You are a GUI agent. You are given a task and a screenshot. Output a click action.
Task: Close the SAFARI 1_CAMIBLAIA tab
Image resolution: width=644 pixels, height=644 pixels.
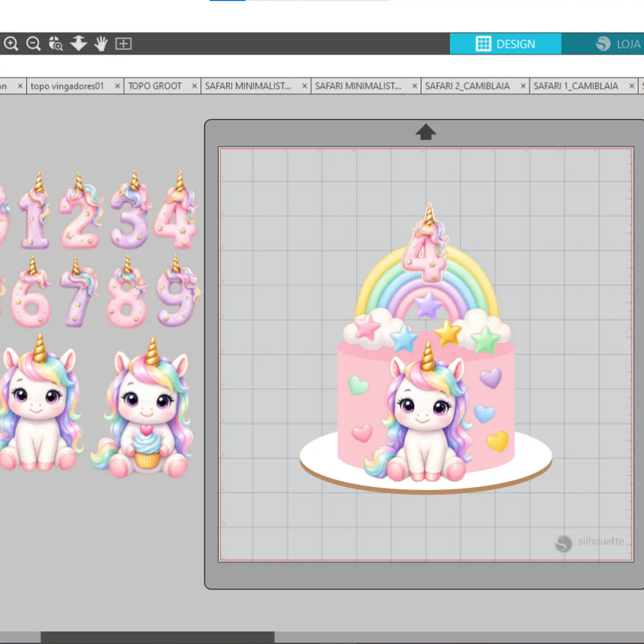click(x=632, y=86)
